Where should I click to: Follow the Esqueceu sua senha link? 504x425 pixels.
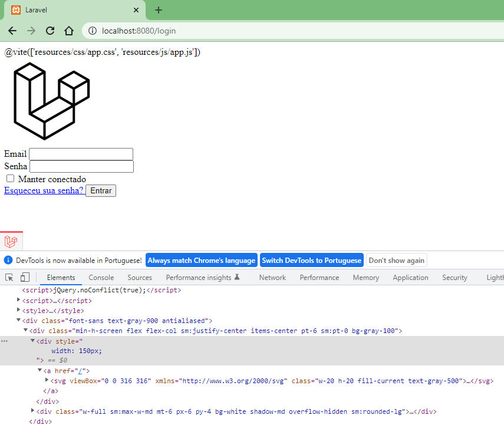pos(44,190)
